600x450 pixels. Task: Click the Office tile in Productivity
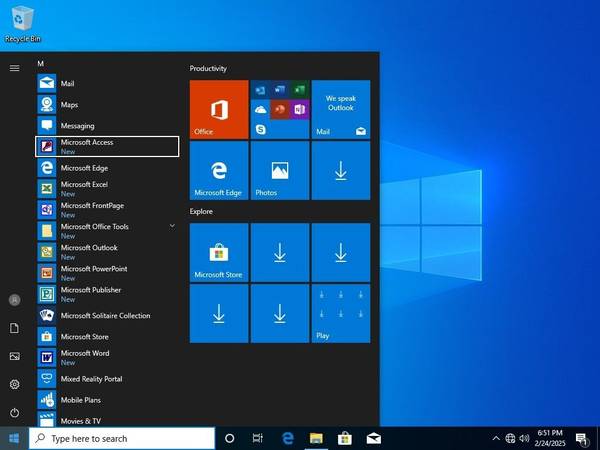pos(219,110)
